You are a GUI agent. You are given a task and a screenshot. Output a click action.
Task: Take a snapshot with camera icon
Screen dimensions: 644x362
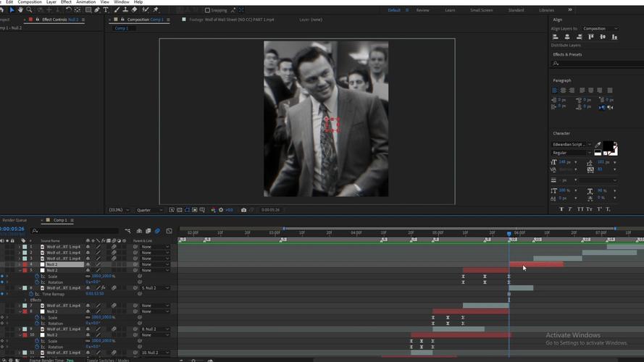(x=243, y=210)
